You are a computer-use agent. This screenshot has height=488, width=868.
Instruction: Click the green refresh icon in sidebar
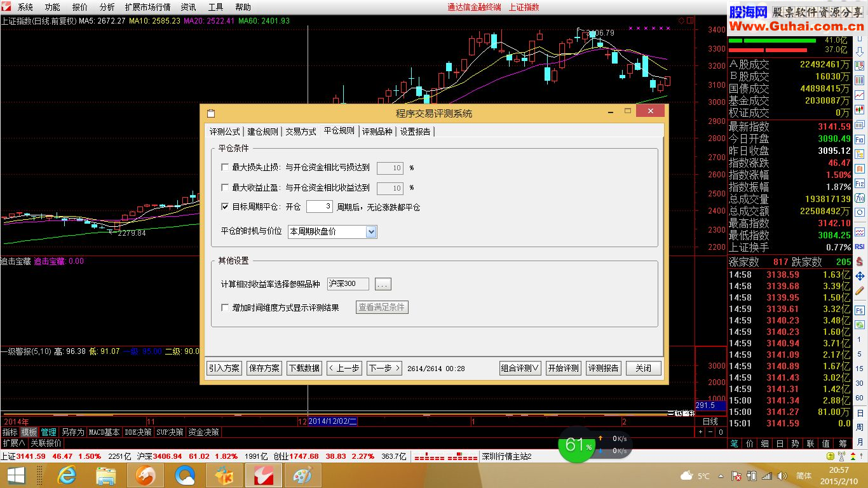859,325
